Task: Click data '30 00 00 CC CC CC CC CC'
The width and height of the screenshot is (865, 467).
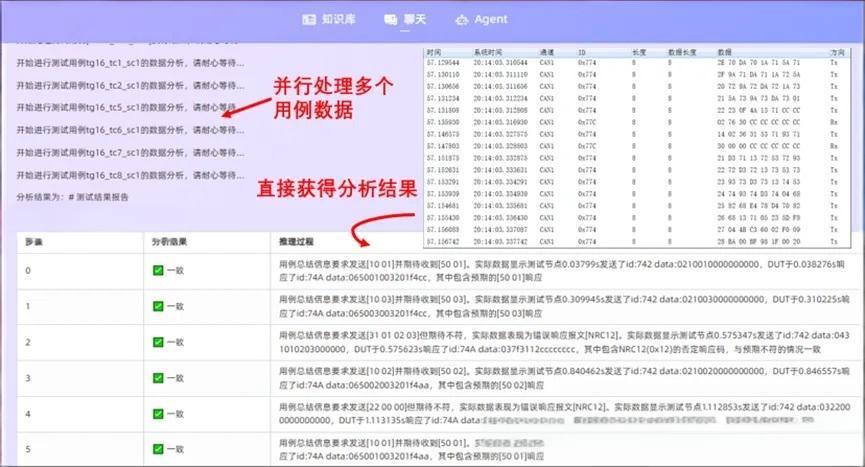Action: click(759, 146)
